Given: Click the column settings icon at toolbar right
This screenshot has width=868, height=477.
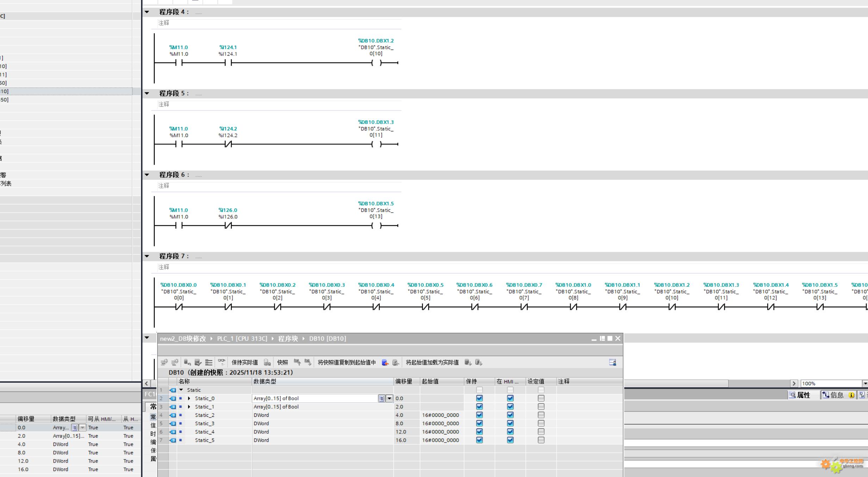Looking at the screenshot, I should [612, 362].
